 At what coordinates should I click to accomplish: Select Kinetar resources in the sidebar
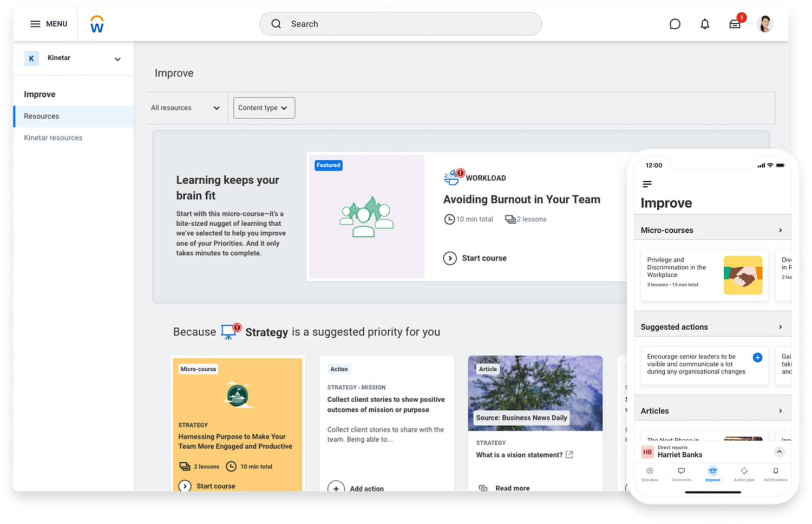[x=53, y=138]
